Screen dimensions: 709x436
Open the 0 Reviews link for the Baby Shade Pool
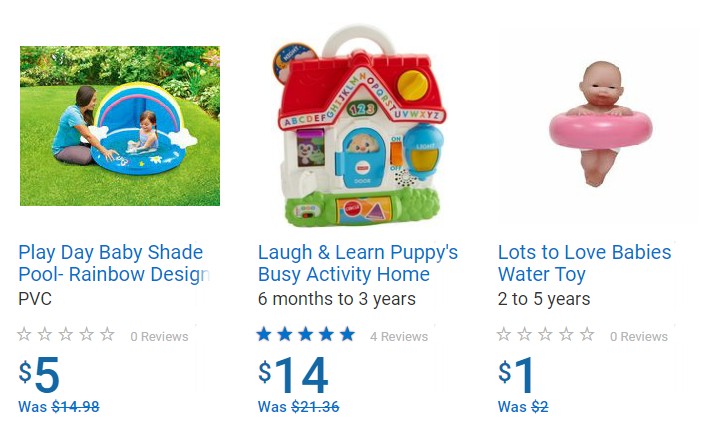click(x=159, y=337)
